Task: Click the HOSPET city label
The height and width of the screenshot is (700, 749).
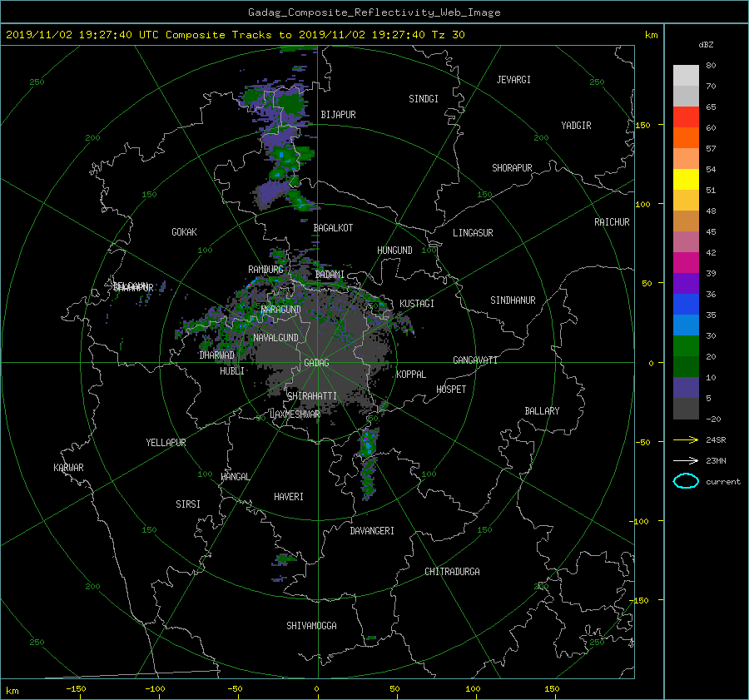Action: (x=451, y=390)
